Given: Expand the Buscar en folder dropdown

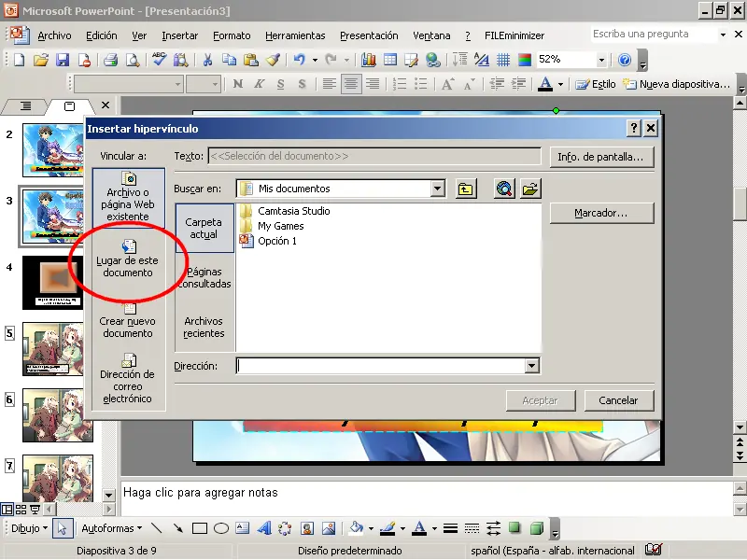Looking at the screenshot, I should 437,189.
